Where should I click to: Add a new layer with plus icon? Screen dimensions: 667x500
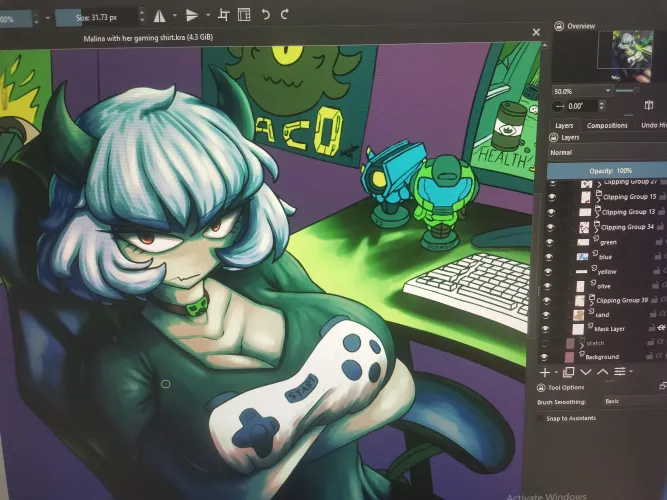(x=546, y=372)
